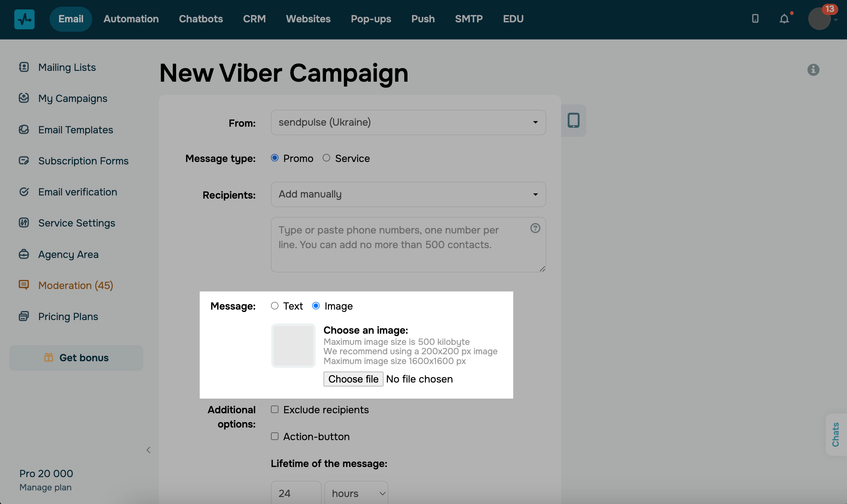This screenshot has height=504, width=847.
Task: Click the help icon in recipients box
Action: [x=535, y=228]
